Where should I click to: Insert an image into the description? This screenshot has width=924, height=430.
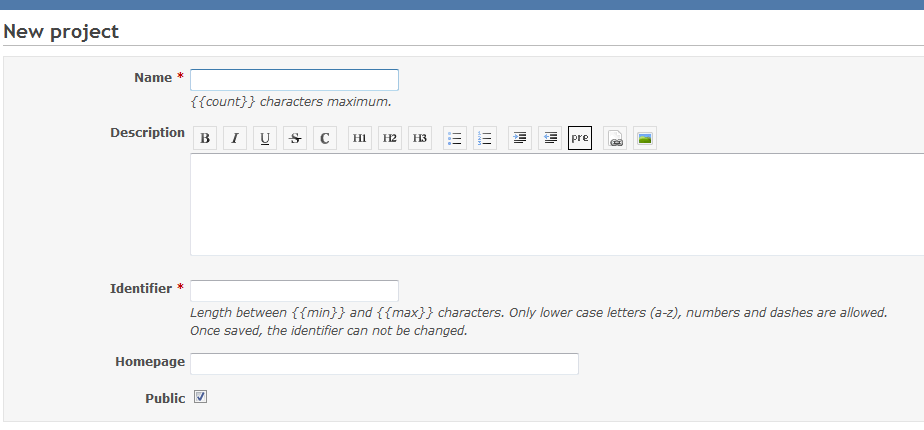tap(645, 139)
